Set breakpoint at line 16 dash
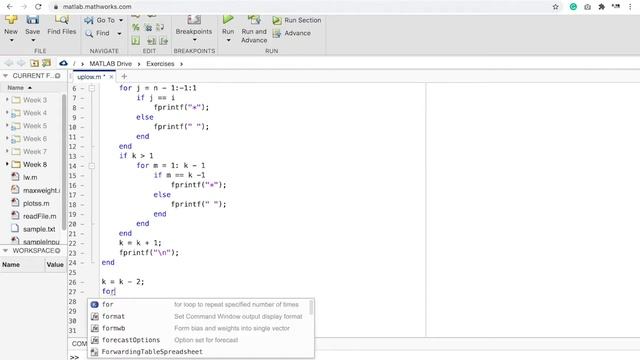This screenshot has width=640, height=360. pyautogui.click(x=82, y=185)
